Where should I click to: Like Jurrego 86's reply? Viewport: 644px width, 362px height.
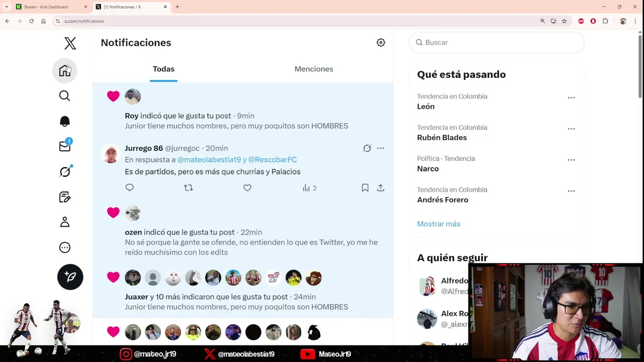click(x=247, y=188)
